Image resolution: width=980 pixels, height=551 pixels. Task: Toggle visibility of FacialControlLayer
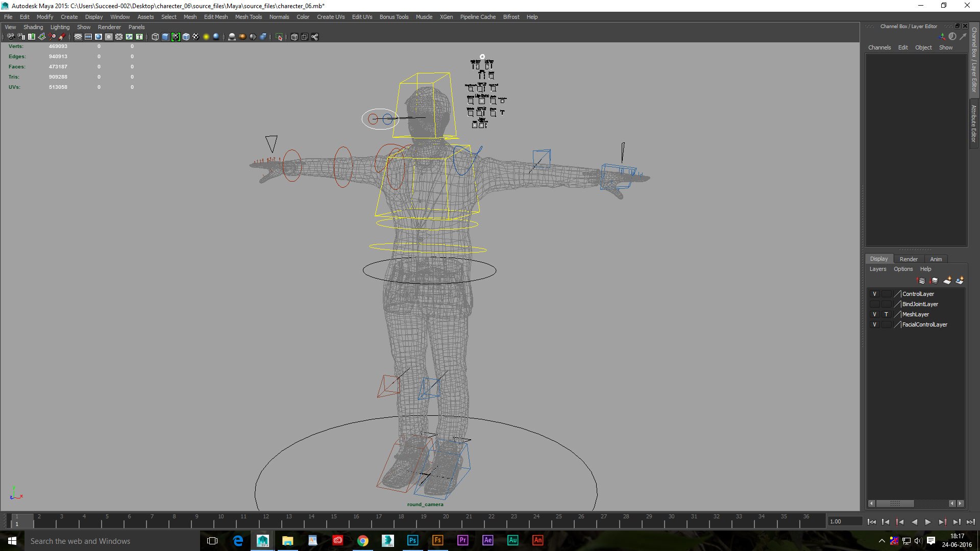(874, 324)
